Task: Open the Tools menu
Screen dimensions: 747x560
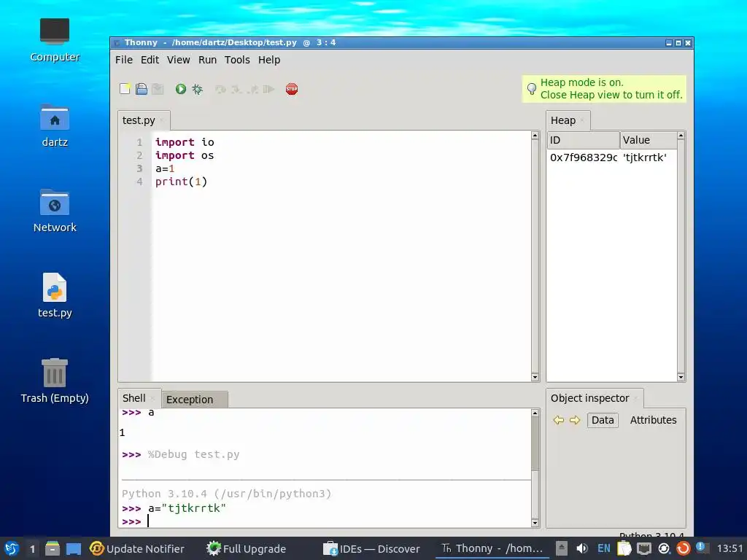Action: [237, 60]
